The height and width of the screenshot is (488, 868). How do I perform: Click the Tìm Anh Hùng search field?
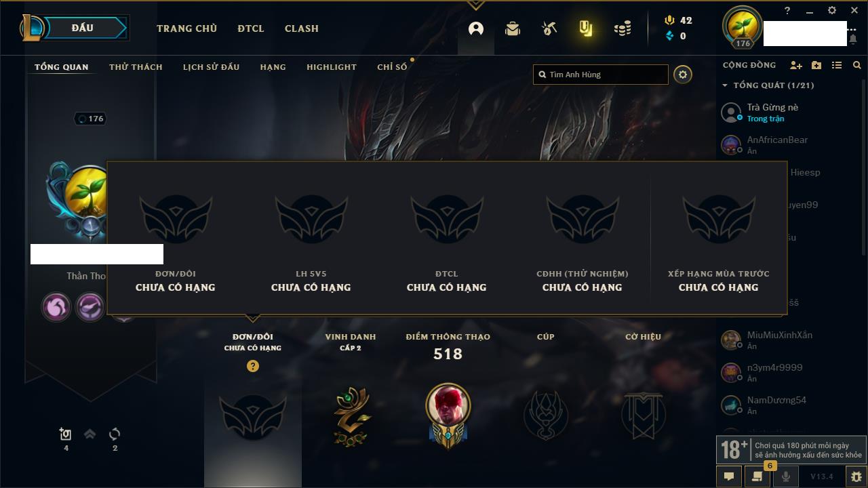pyautogui.click(x=601, y=75)
